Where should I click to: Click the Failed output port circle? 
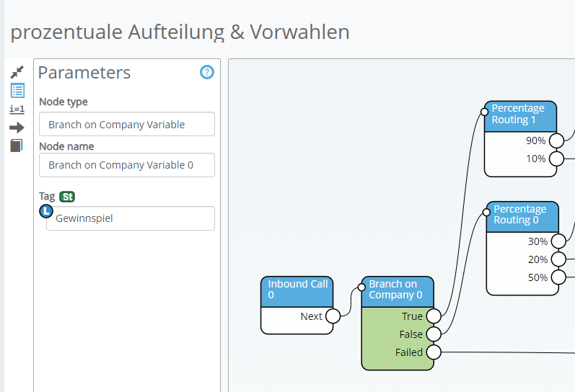click(x=434, y=352)
